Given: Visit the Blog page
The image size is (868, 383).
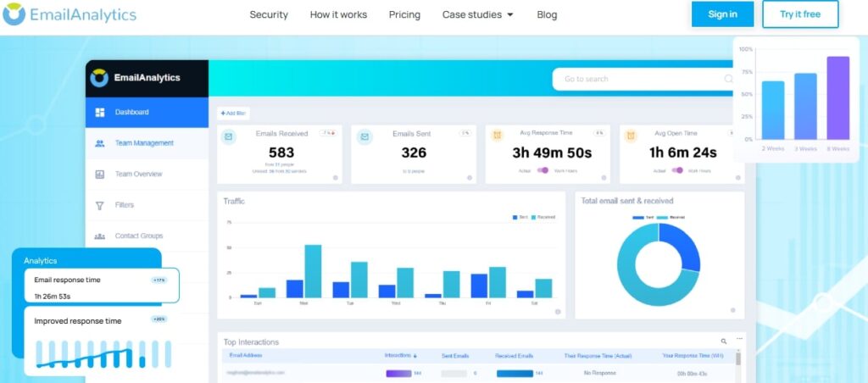Looking at the screenshot, I should tap(547, 15).
